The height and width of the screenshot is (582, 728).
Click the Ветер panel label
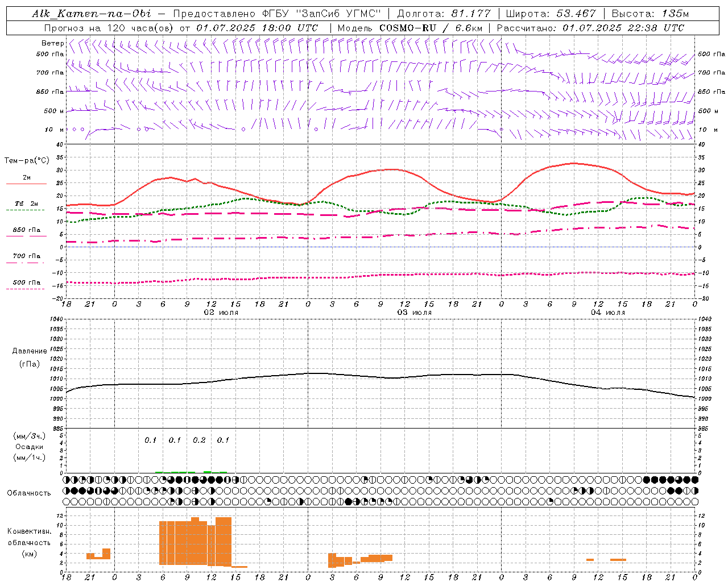(52, 43)
